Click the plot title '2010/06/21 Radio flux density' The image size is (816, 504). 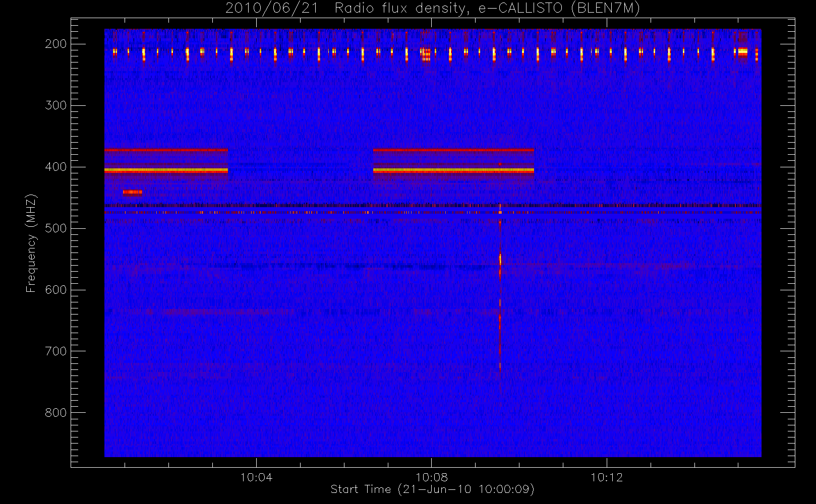[x=432, y=9]
